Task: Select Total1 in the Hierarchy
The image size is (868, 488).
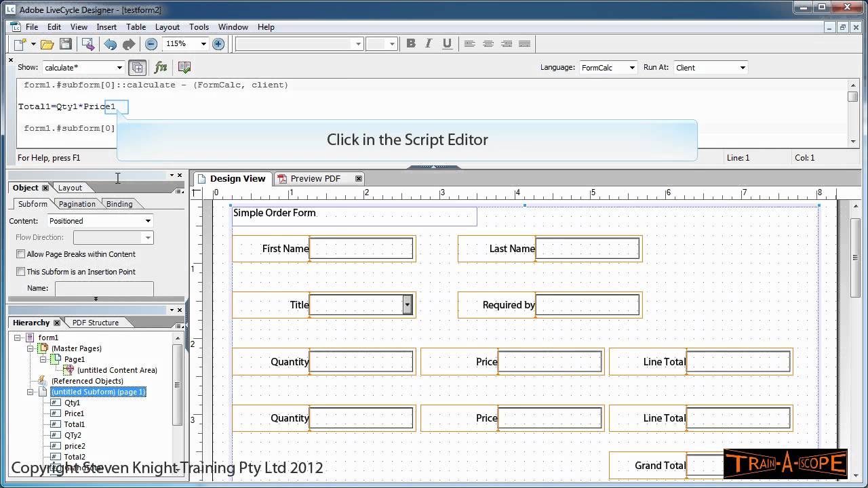Action: point(74,424)
